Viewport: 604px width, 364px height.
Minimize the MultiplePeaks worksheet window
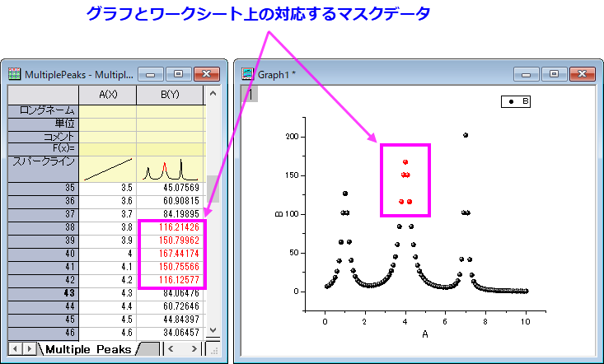pos(151,74)
